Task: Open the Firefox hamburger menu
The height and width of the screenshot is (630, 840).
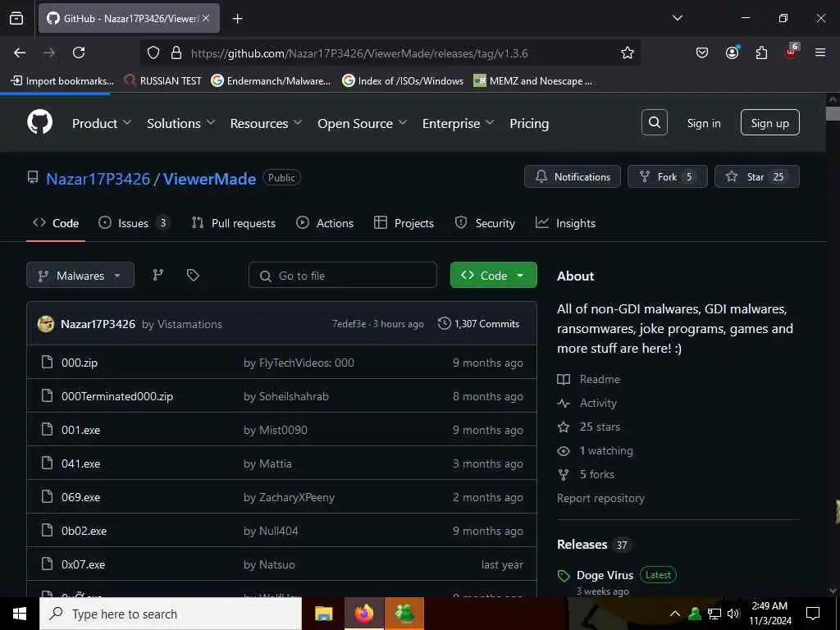Action: pos(819,52)
